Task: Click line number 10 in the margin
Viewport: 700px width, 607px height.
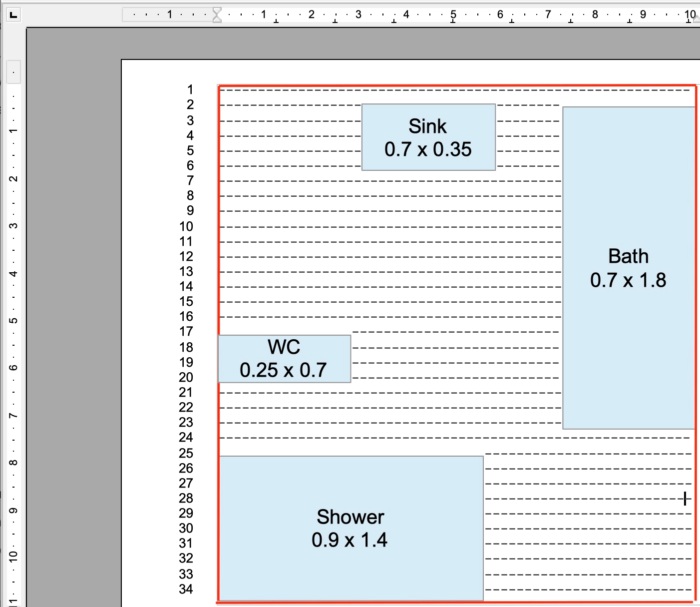Action: 186,226
